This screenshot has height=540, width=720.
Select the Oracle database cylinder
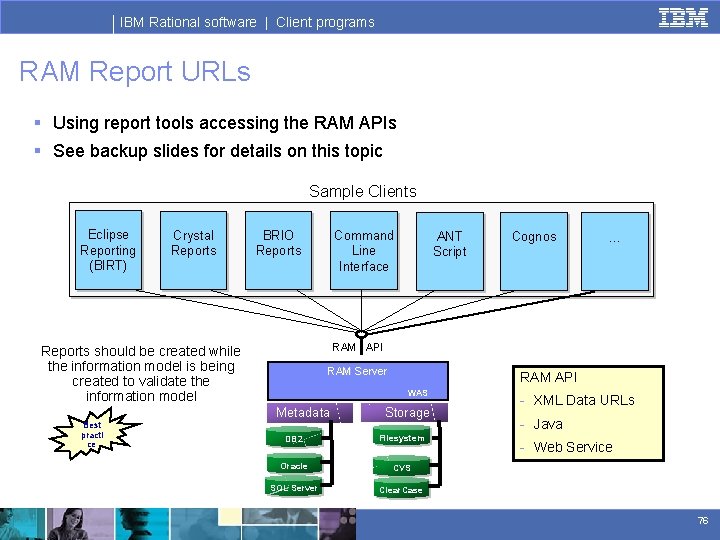click(294, 464)
